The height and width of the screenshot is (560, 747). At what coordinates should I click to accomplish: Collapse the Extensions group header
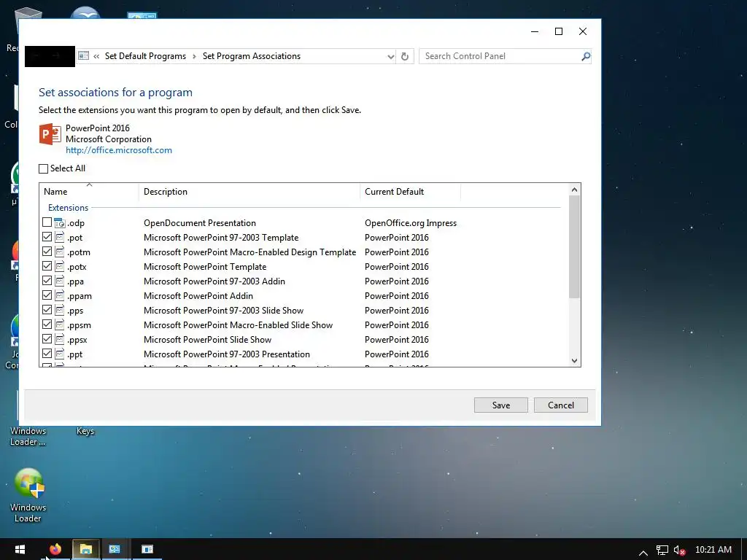(68, 208)
